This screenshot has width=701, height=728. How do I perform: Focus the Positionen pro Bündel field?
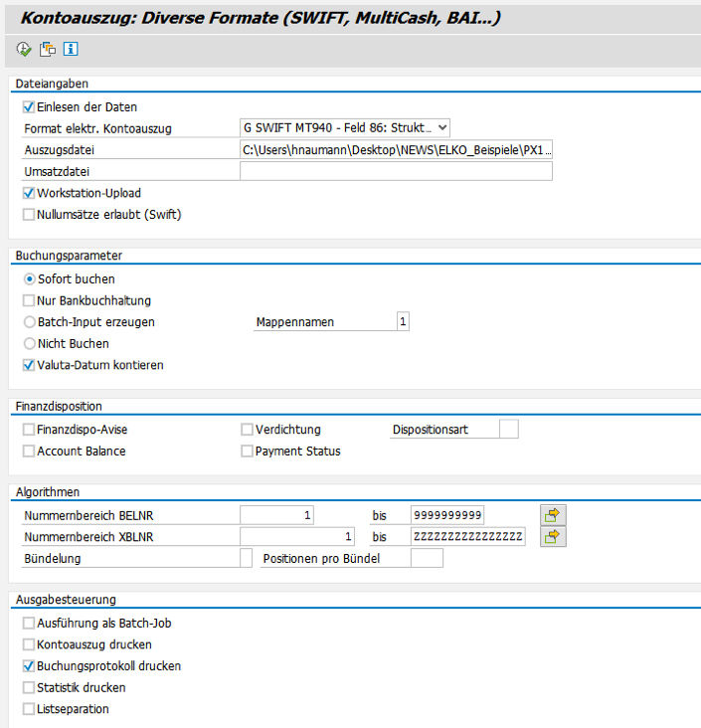coord(427,558)
